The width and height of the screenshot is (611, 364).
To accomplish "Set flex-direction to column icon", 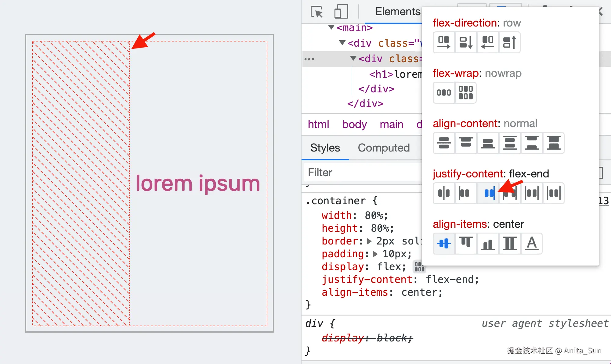I will point(466,42).
